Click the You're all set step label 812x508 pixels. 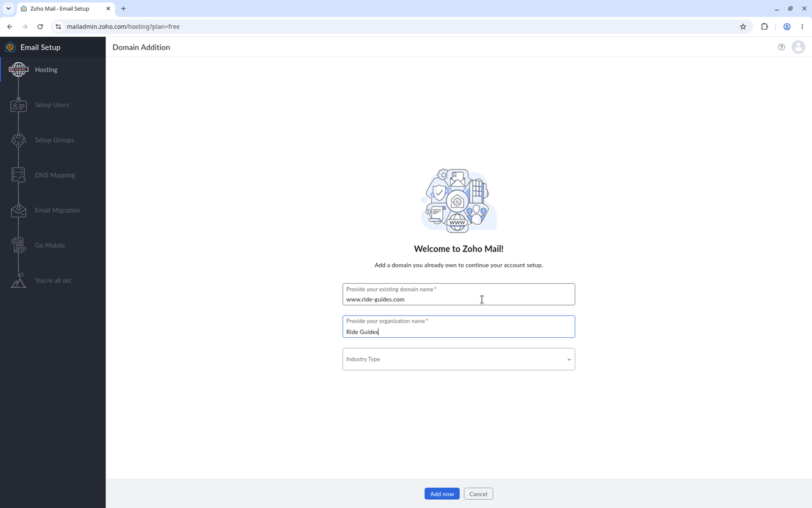click(53, 280)
